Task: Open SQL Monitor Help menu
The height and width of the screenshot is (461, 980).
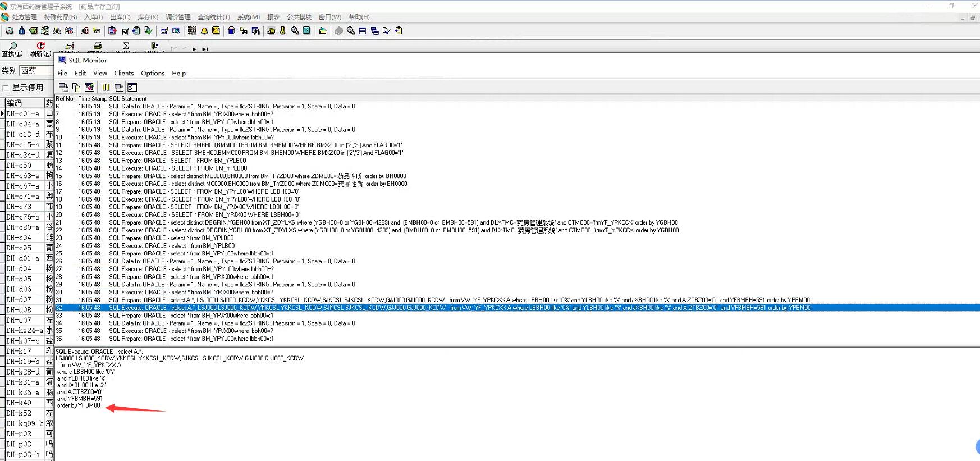Action: (178, 73)
